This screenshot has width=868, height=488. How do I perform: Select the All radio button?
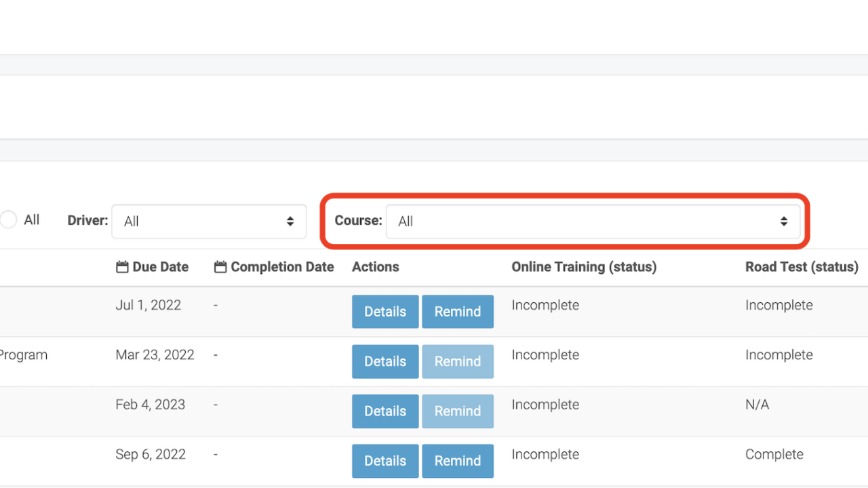click(x=8, y=219)
